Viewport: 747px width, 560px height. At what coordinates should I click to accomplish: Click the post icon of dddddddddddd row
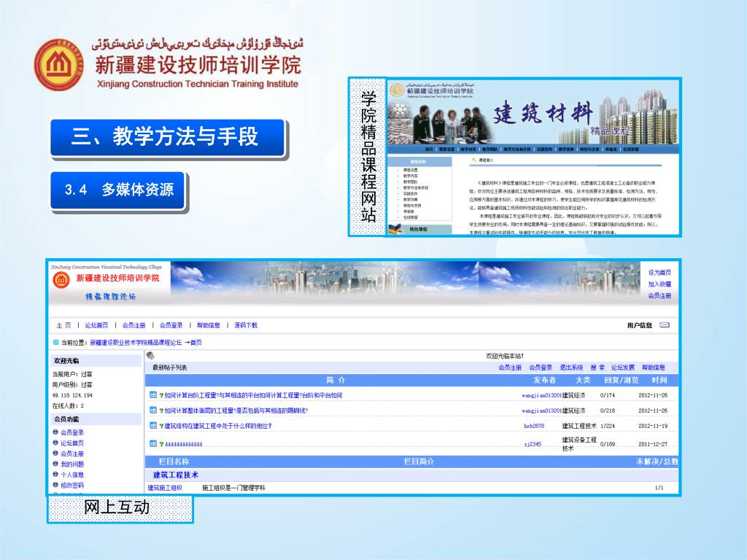tap(153, 443)
